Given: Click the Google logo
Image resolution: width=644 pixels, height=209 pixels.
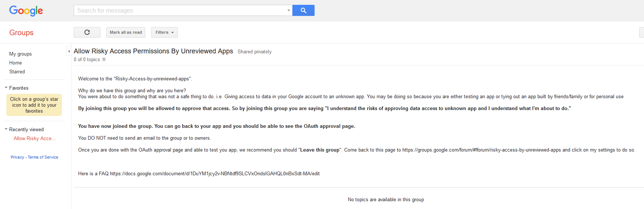Looking at the screenshot, I should [26, 11].
